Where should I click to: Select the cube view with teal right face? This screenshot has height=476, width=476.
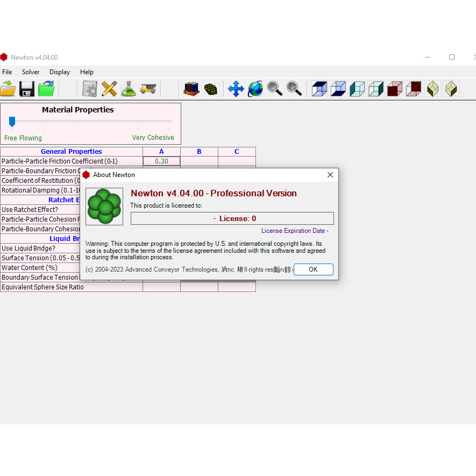click(x=376, y=89)
